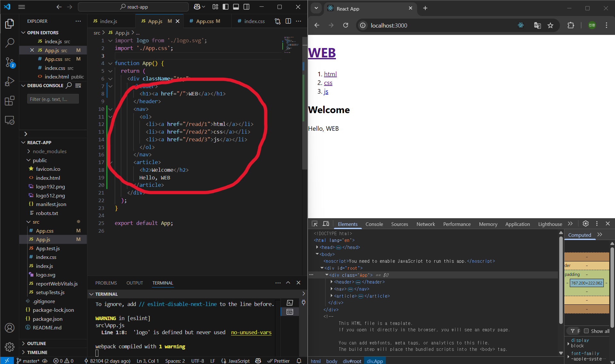This screenshot has height=364, width=615.
Task: Split the editor to the right
Action: [x=288, y=21]
